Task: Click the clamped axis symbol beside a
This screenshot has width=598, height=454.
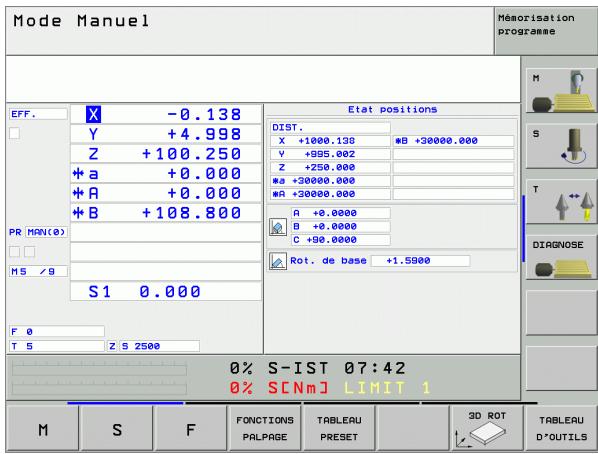Action: click(x=78, y=174)
